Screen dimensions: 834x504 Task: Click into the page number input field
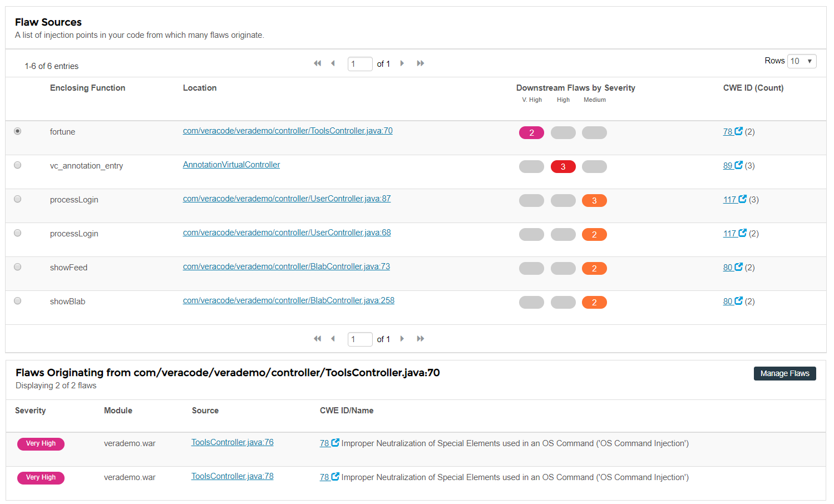[360, 63]
